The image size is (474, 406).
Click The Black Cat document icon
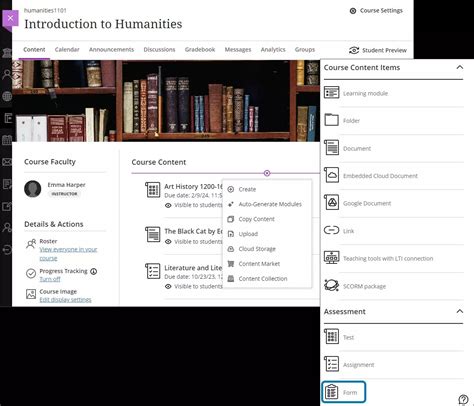point(153,234)
